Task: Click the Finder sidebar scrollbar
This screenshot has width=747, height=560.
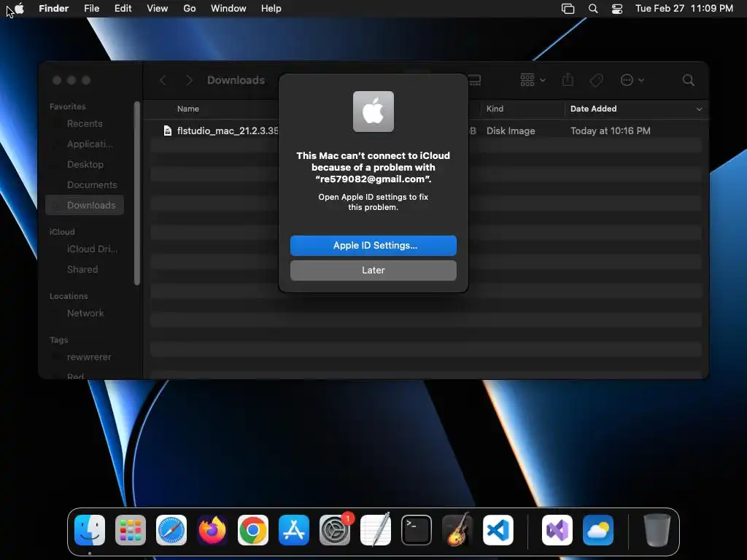Action: 137,192
